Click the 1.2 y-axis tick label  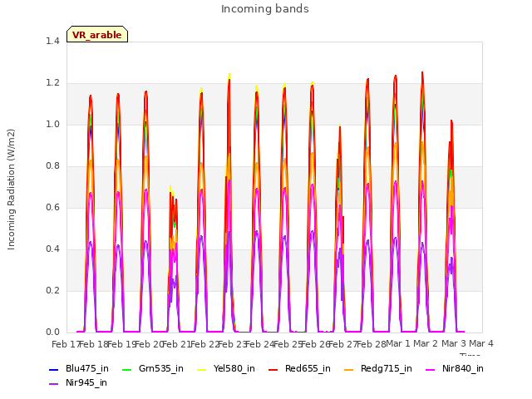[x=52, y=83]
